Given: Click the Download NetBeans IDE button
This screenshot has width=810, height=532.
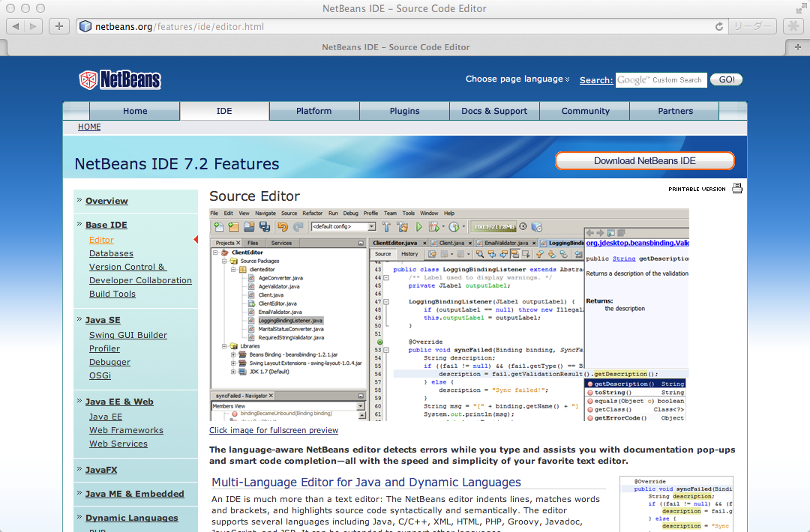Looking at the screenshot, I should 645,161.
